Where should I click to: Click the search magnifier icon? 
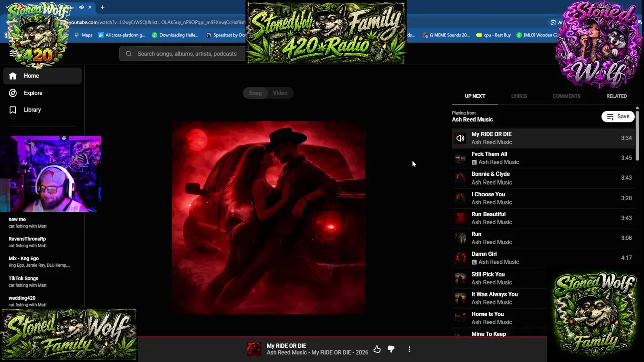[129, 54]
